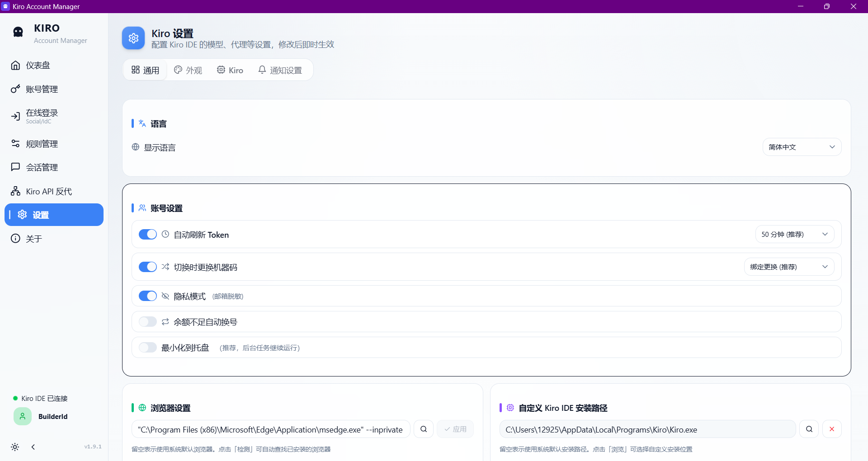Click the Kiro ghost logo
The height and width of the screenshot is (461, 868).
pyautogui.click(x=18, y=32)
